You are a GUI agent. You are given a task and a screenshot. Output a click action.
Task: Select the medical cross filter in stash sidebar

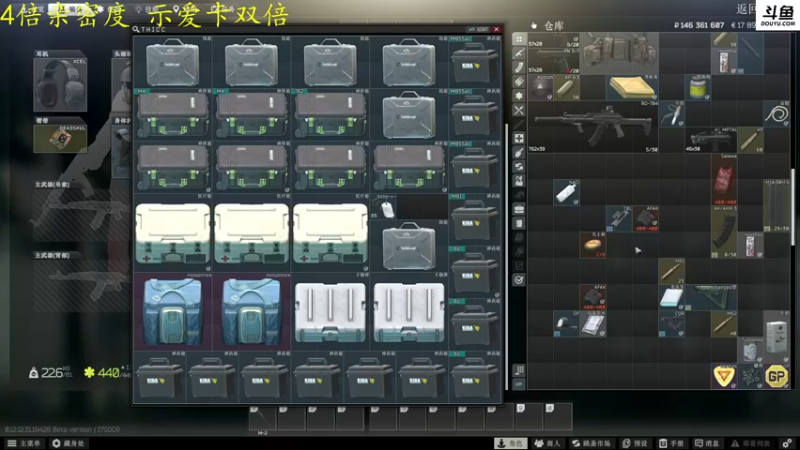pos(519,138)
